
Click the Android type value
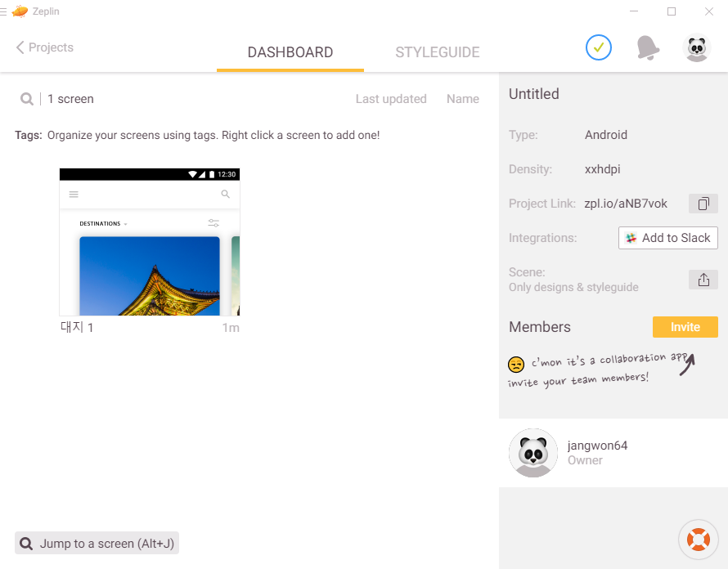click(x=606, y=135)
